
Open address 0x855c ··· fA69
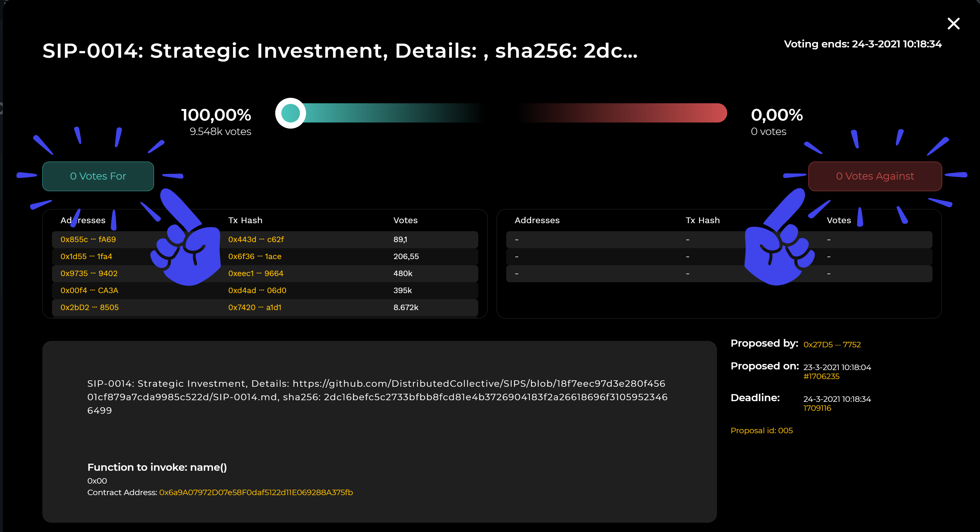pos(88,240)
